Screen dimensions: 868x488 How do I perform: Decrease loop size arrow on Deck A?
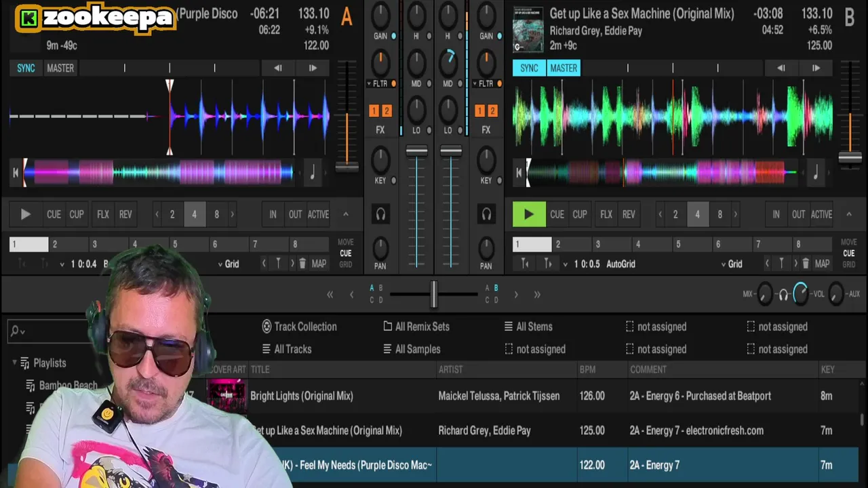coord(157,214)
